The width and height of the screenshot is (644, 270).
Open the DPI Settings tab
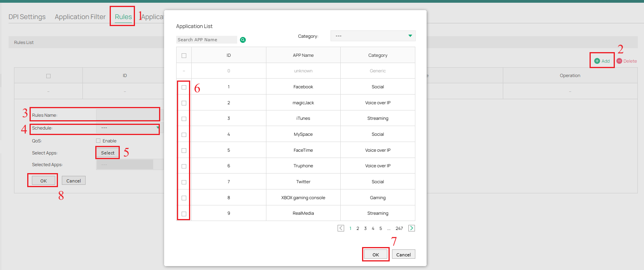pyautogui.click(x=27, y=17)
